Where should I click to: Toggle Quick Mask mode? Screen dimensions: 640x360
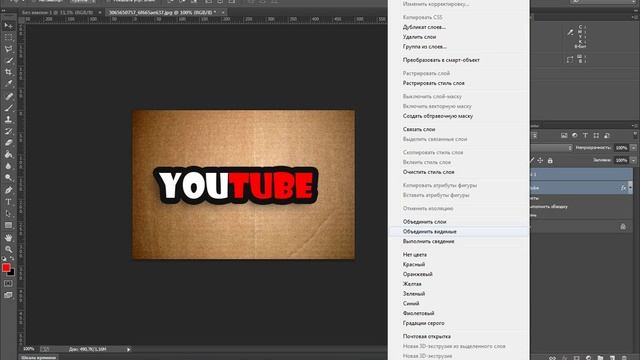[8, 283]
